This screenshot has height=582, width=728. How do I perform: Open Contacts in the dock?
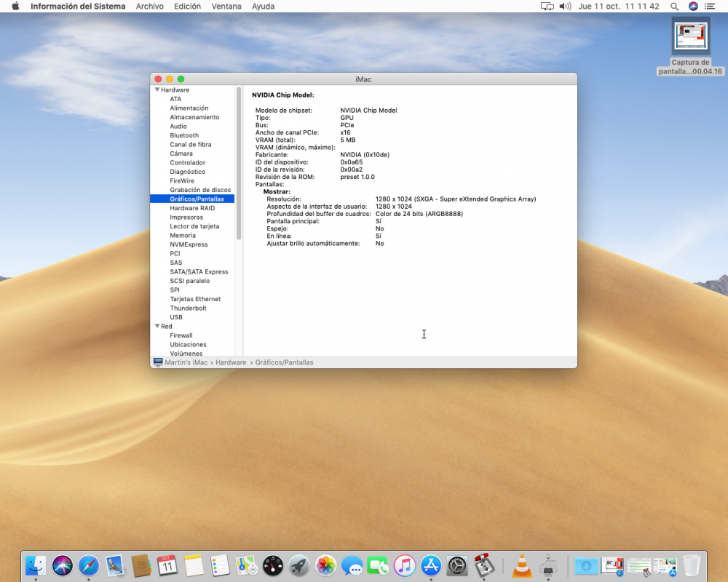141,566
